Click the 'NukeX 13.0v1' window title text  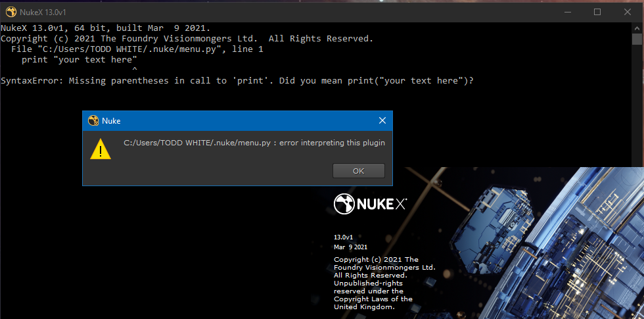43,12
